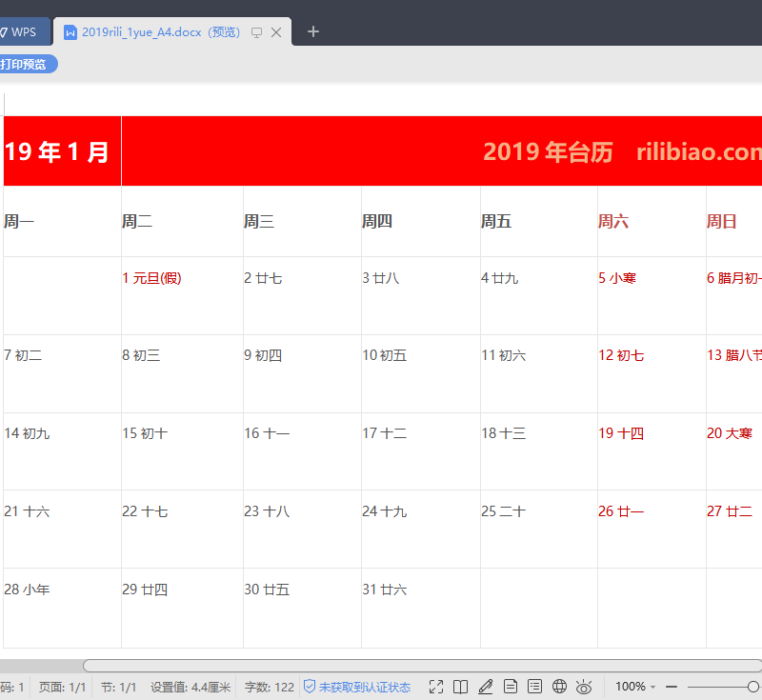Click the 1 元旦(假) cell

[182, 295]
